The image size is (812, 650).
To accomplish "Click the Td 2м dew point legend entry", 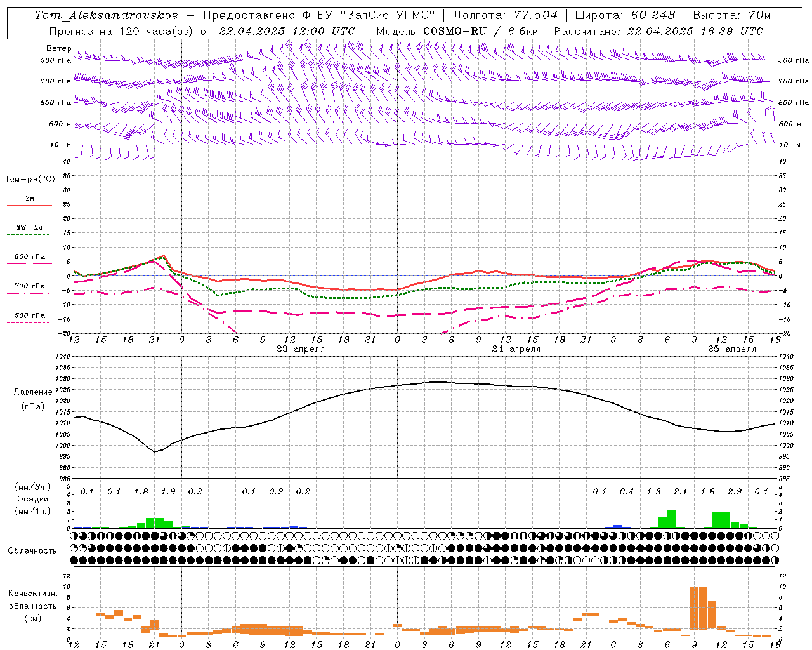I will point(30,227).
